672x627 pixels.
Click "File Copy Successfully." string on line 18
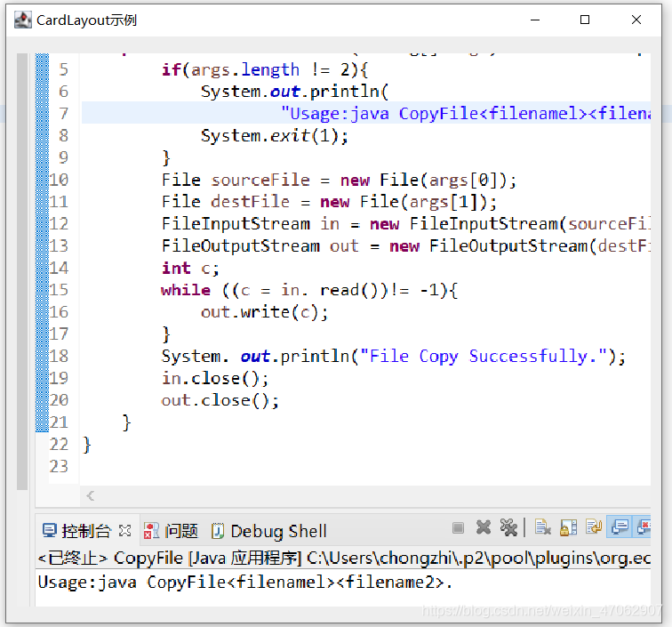pyautogui.click(x=484, y=357)
